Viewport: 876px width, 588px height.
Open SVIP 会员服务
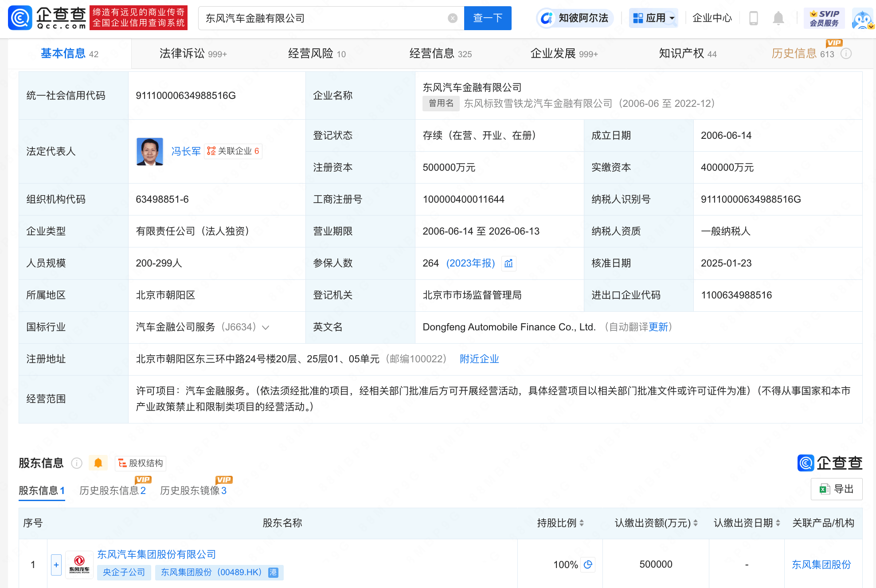[x=824, y=18]
